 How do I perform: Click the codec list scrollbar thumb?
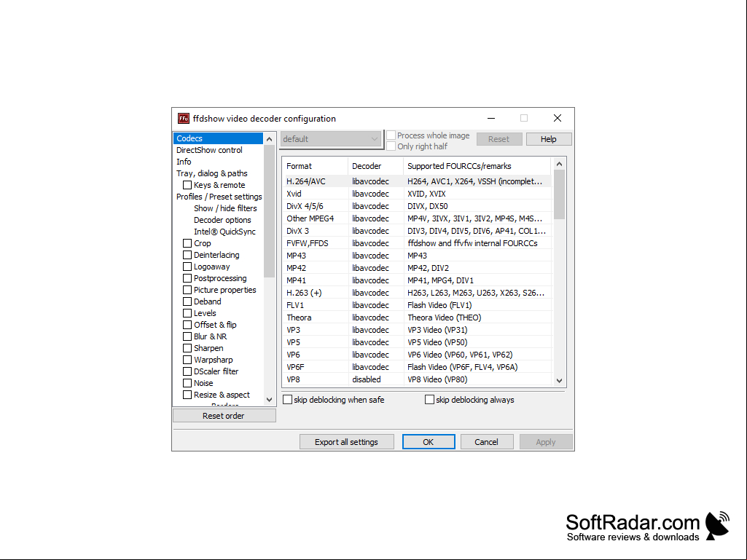[559, 194]
